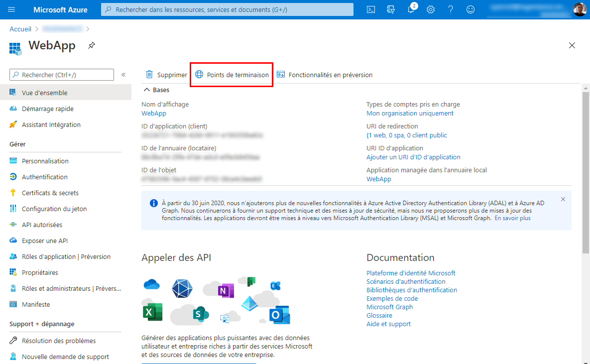This screenshot has height=364, width=590.
Task: Open Fonctionnalités en préversion
Action: coord(324,75)
